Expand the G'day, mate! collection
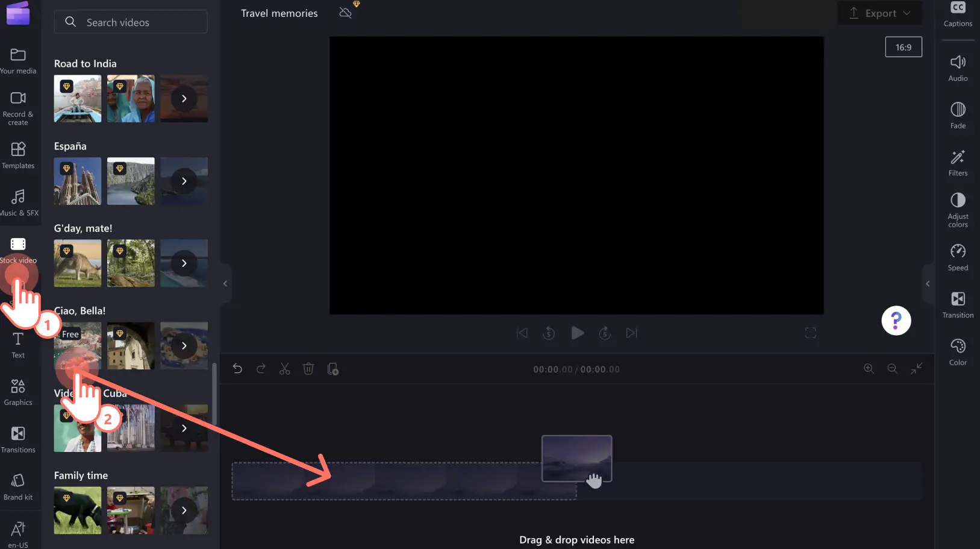Screen dimensions: 980x549 184,263
